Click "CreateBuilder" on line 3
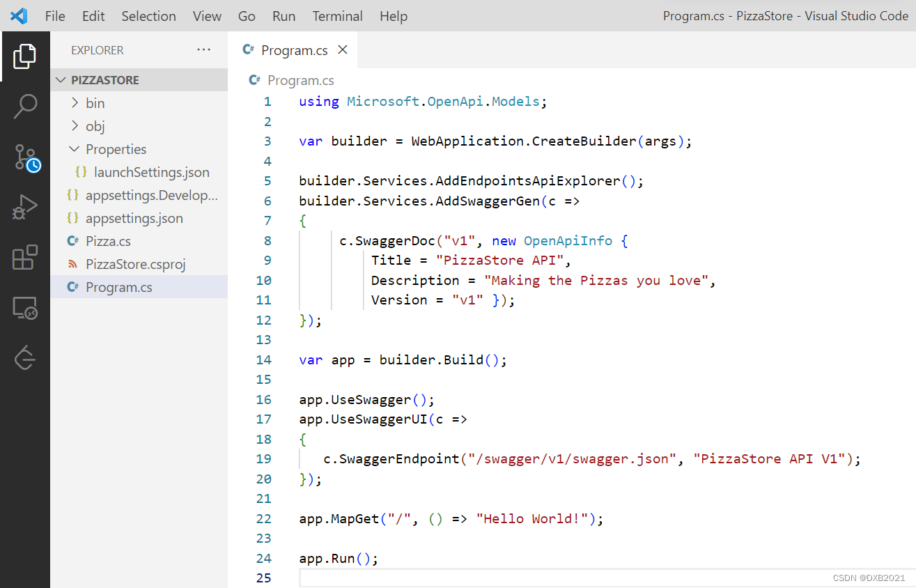 (x=584, y=141)
